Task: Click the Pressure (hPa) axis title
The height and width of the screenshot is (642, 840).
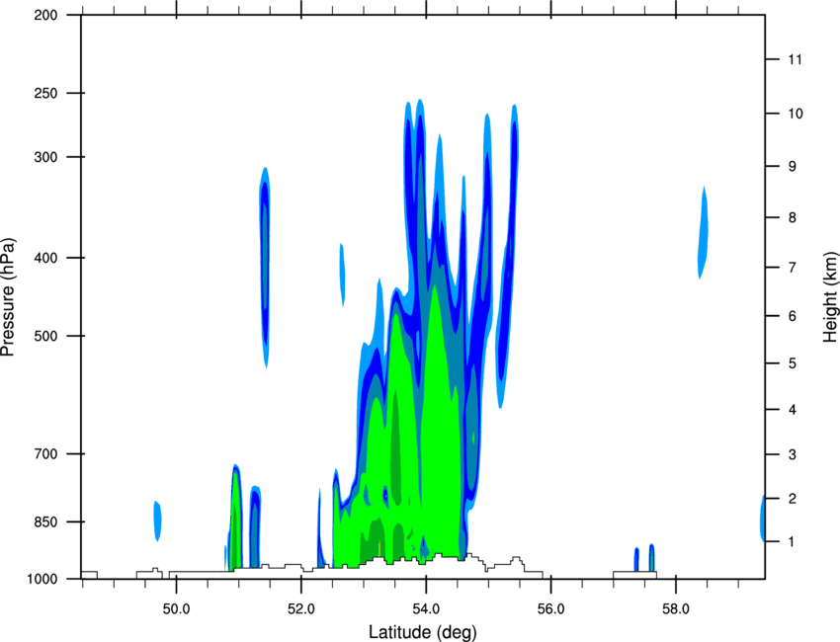Action: pyautogui.click(x=8, y=297)
